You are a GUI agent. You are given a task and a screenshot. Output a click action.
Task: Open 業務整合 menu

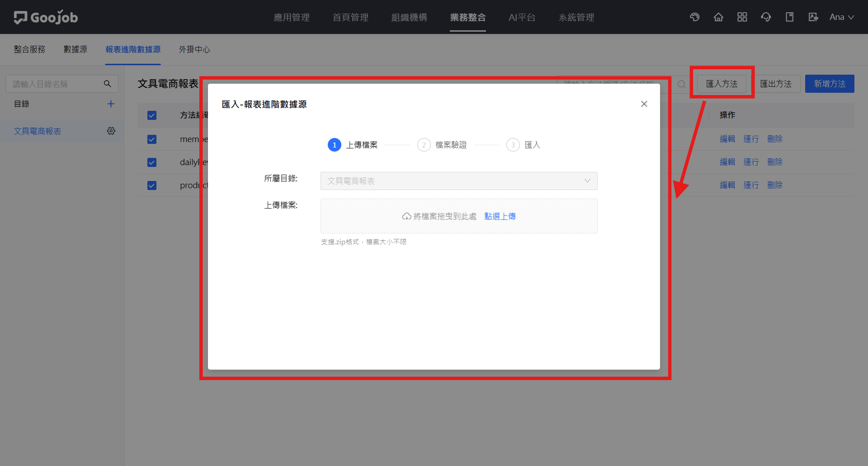(468, 17)
